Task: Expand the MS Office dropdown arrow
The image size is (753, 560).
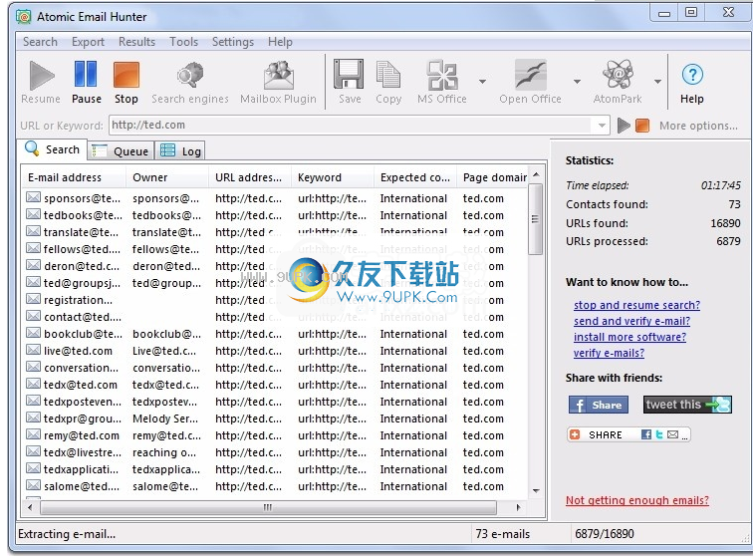Action: [x=482, y=82]
